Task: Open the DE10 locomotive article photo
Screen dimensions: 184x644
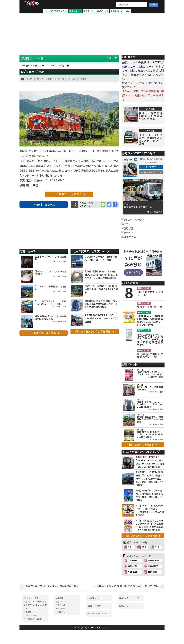Action: [69, 119]
